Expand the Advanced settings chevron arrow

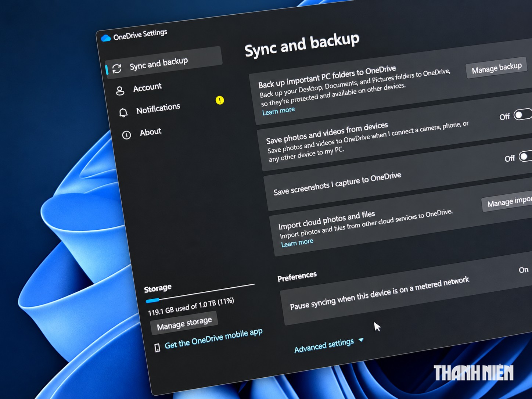361,340
